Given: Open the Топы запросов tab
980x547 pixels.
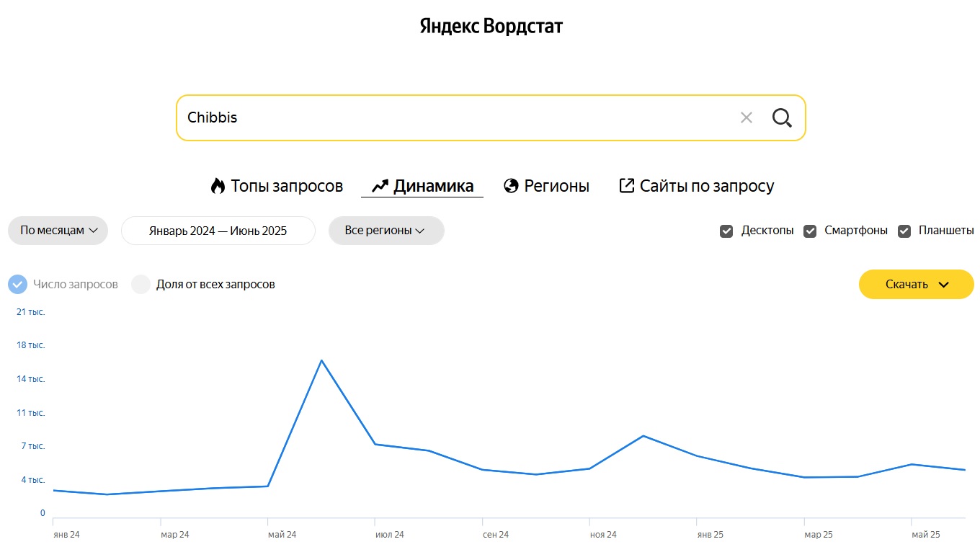Looking at the screenshot, I should pos(277,186).
